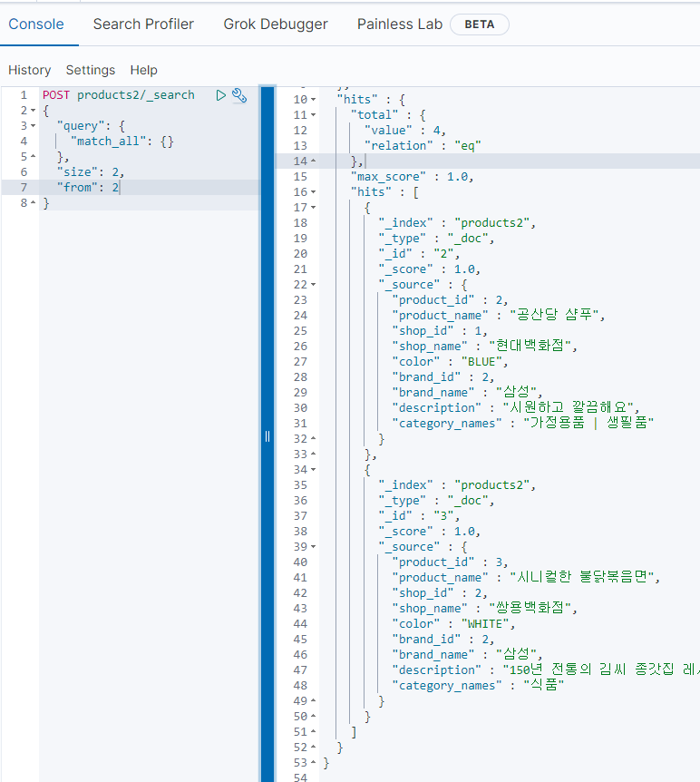This screenshot has width=700, height=782.
Task: Open the console Settings
Action: (x=91, y=70)
